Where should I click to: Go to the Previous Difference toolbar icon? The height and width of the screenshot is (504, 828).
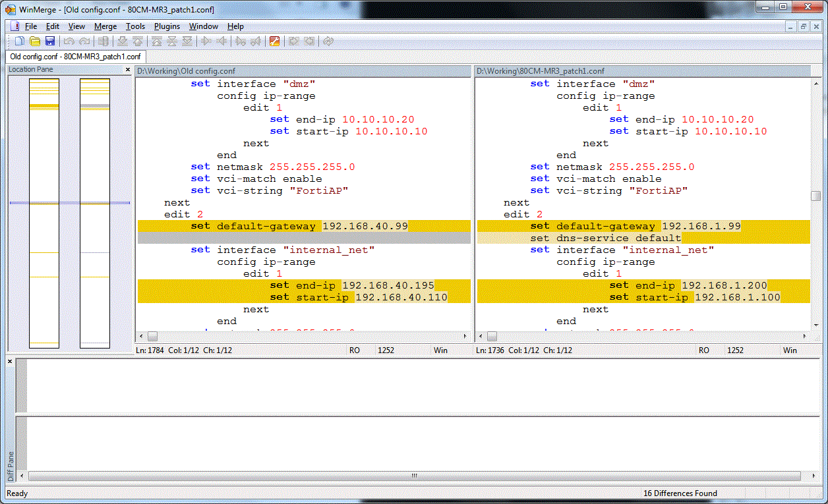click(x=137, y=42)
